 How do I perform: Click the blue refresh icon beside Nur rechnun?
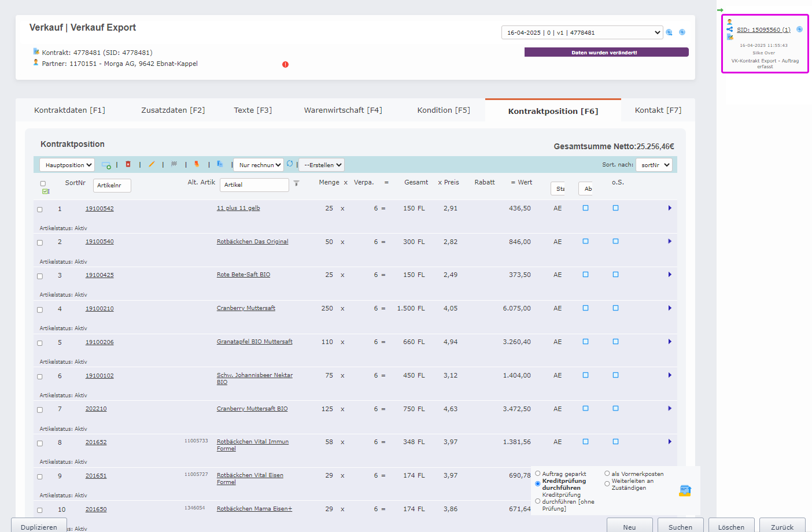[290, 164]
